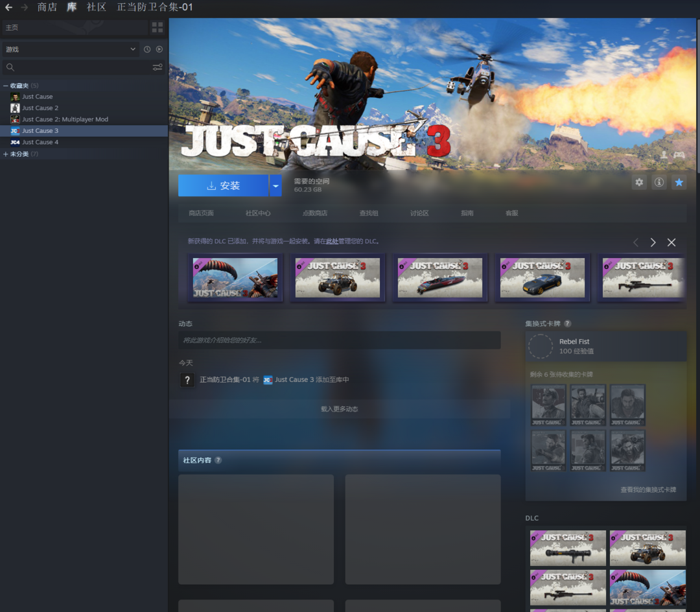Dismiss the new DLC notification panel

tap(671, 242)
